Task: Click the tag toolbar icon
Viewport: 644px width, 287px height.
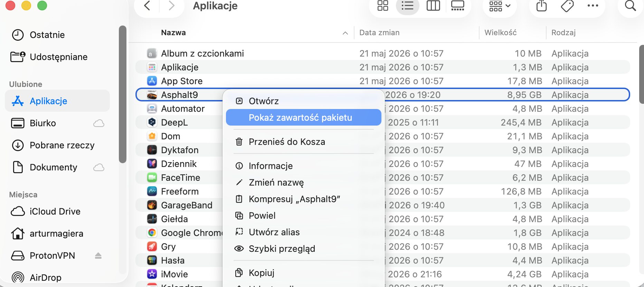Action: (567, 6)
